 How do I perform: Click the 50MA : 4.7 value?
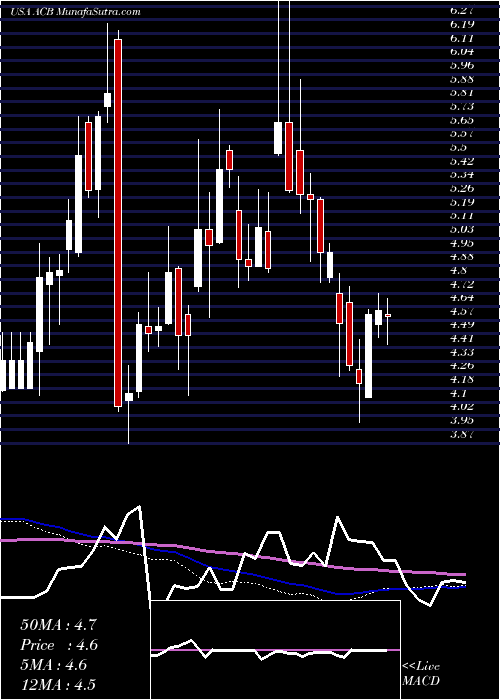point(58,625)
